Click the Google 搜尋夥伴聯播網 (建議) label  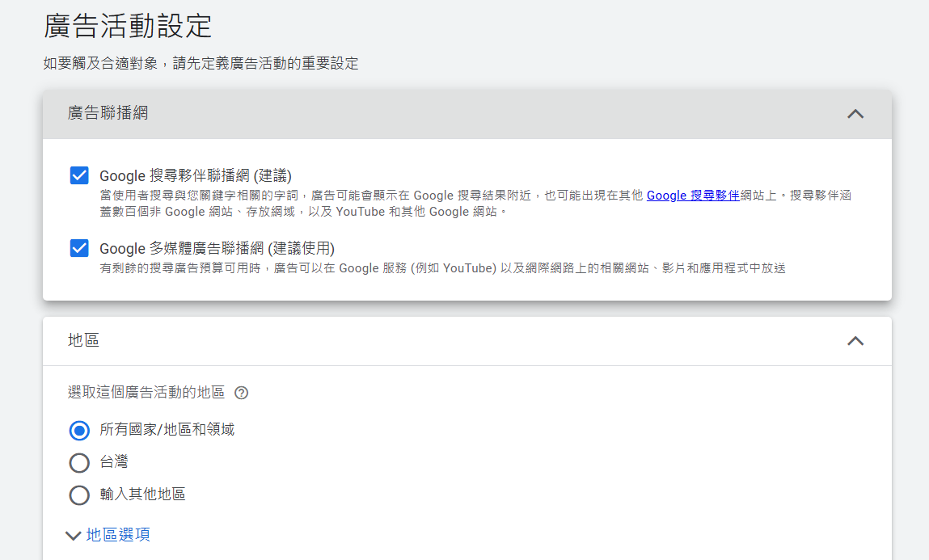[196, 176]
